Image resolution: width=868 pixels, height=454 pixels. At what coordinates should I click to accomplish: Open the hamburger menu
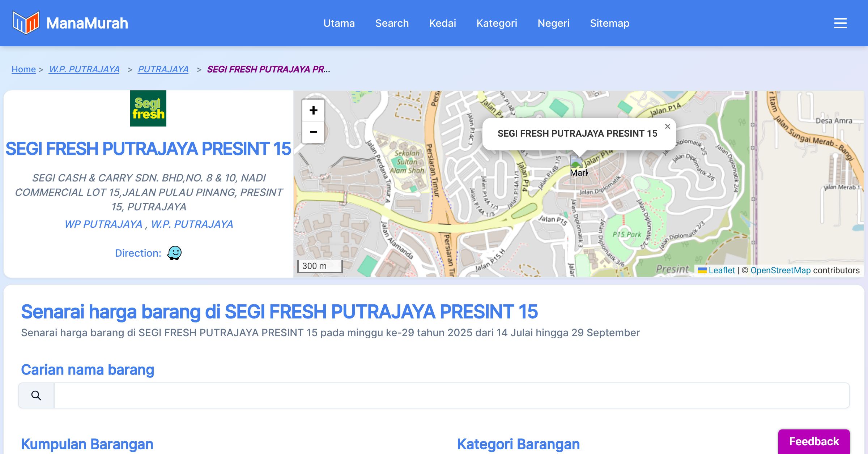click(840, 23)
